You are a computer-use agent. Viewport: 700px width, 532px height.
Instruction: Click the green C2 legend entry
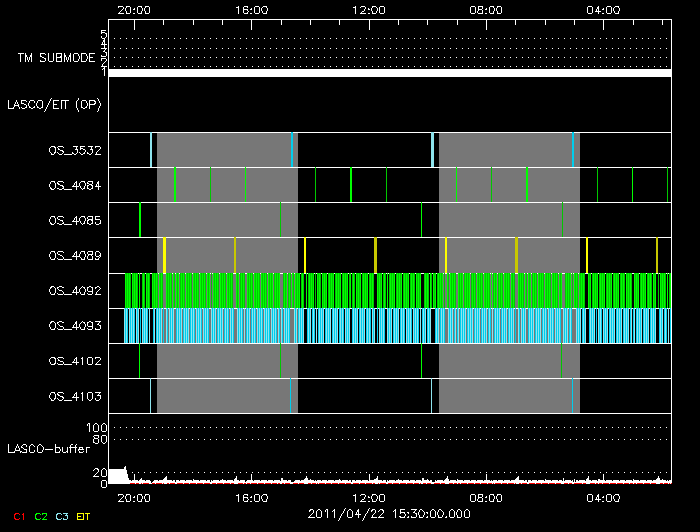(41, 516)
